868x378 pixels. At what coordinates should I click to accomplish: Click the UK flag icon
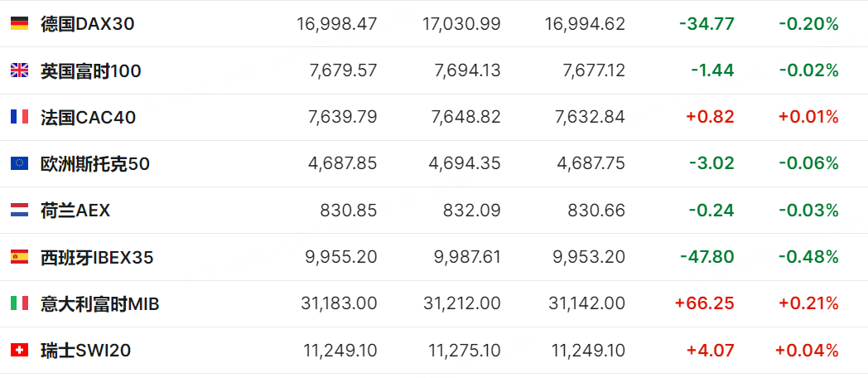click(19, 70)
